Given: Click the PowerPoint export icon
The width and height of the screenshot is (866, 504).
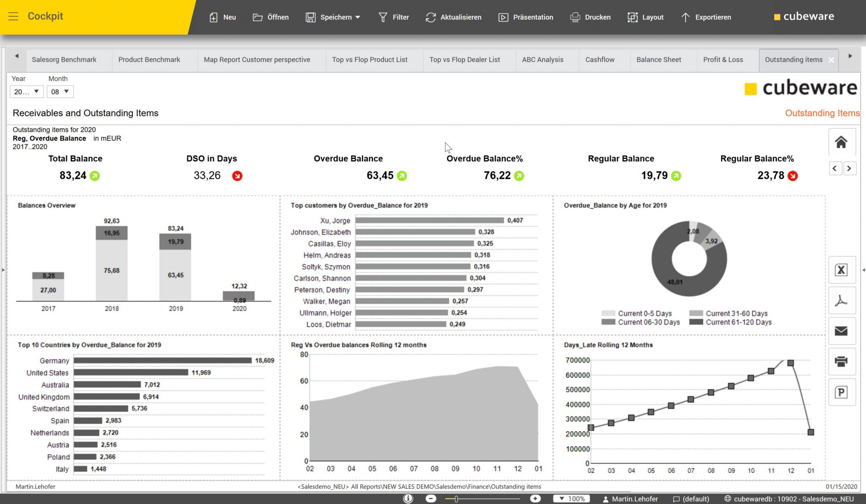Looking at the screenshot, I should point(841,392).
